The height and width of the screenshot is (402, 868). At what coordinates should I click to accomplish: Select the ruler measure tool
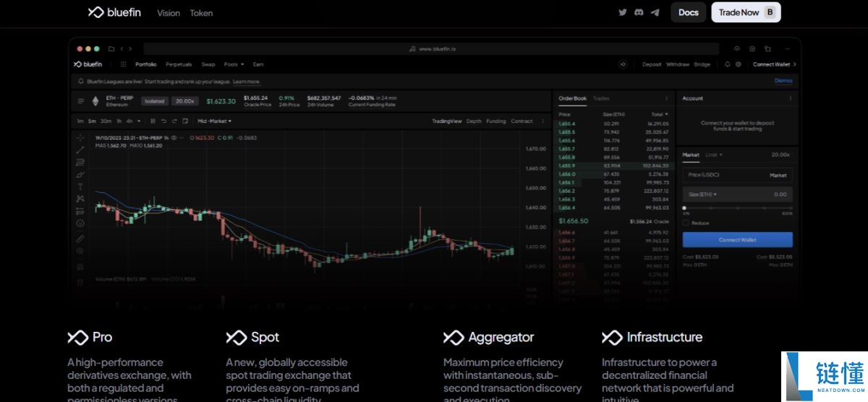[x=80, y=238]
